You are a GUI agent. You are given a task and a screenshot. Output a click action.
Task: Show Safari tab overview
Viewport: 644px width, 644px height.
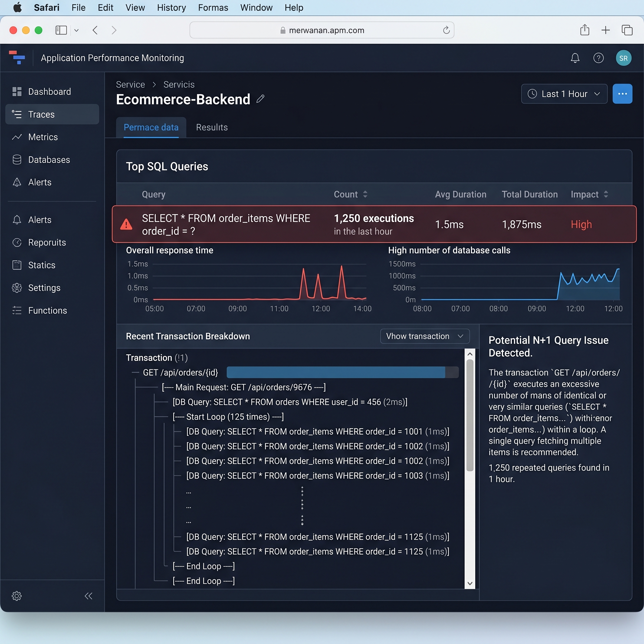(x=627, y=30)
